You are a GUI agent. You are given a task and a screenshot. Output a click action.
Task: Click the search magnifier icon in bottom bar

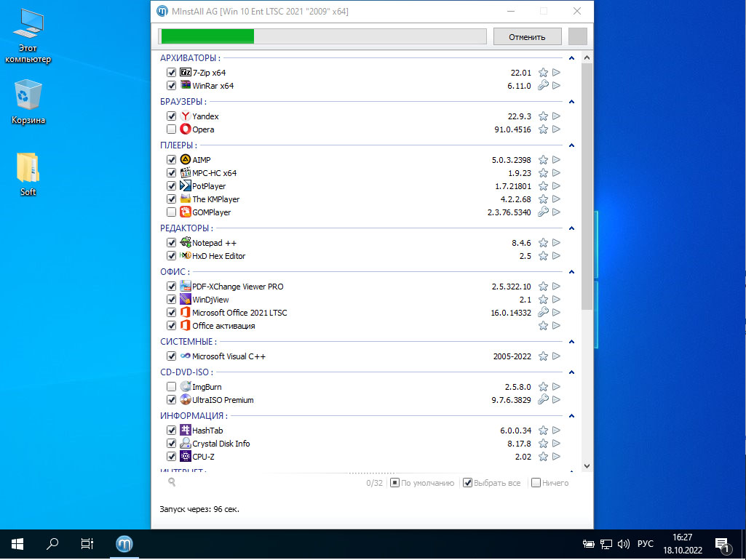tap(172, 482)
